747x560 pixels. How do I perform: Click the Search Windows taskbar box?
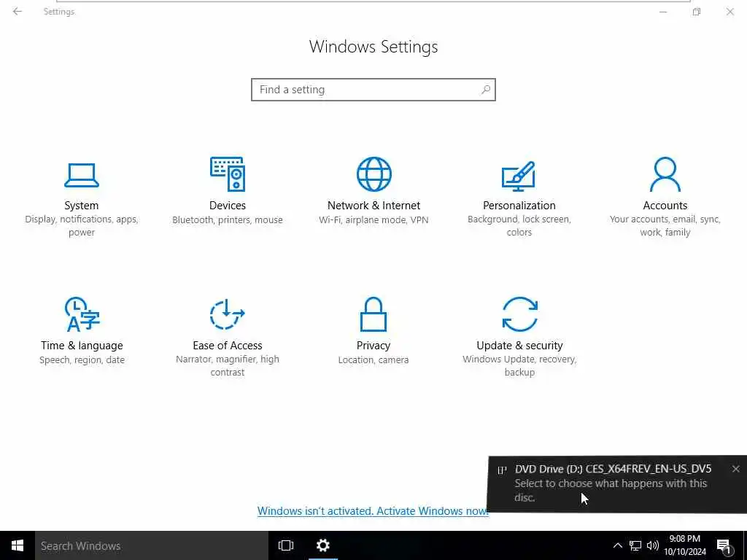(152, 545)
